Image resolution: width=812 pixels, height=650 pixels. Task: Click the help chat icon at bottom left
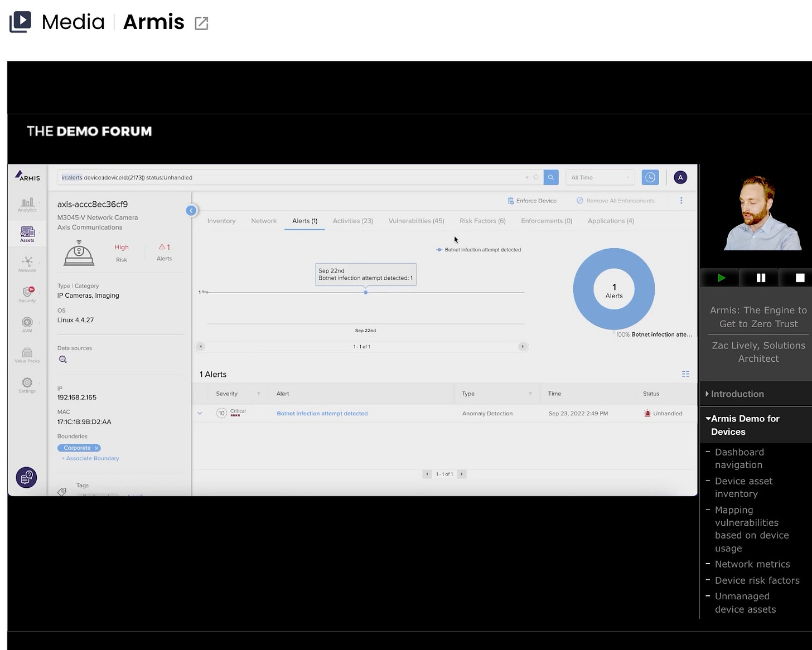[x=27, y=477]
